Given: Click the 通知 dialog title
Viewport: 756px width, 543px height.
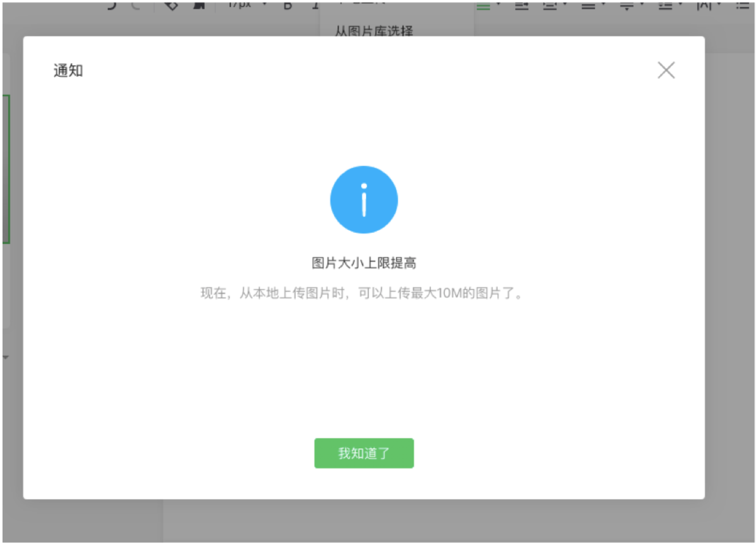Looking at the screenshot, I should point(67,70).
